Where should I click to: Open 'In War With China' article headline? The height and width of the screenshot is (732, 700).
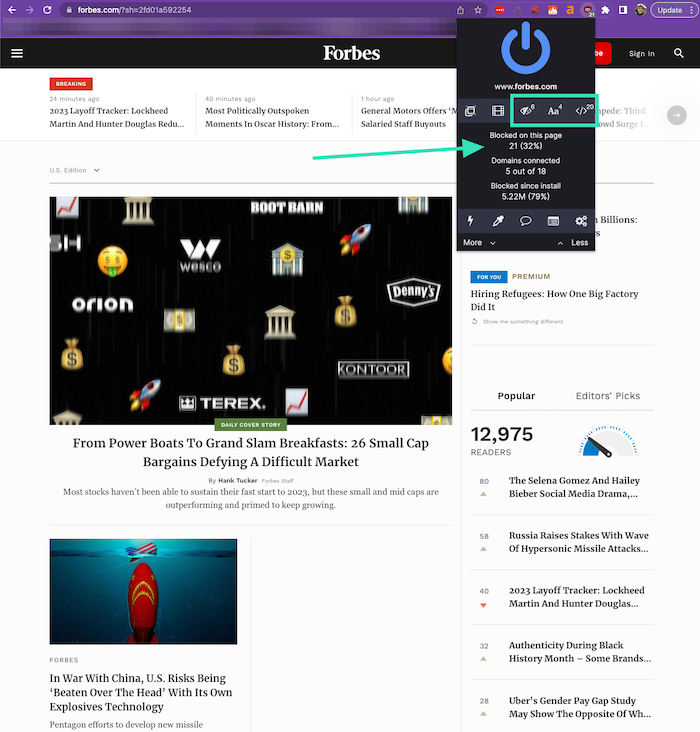[141, 692]
